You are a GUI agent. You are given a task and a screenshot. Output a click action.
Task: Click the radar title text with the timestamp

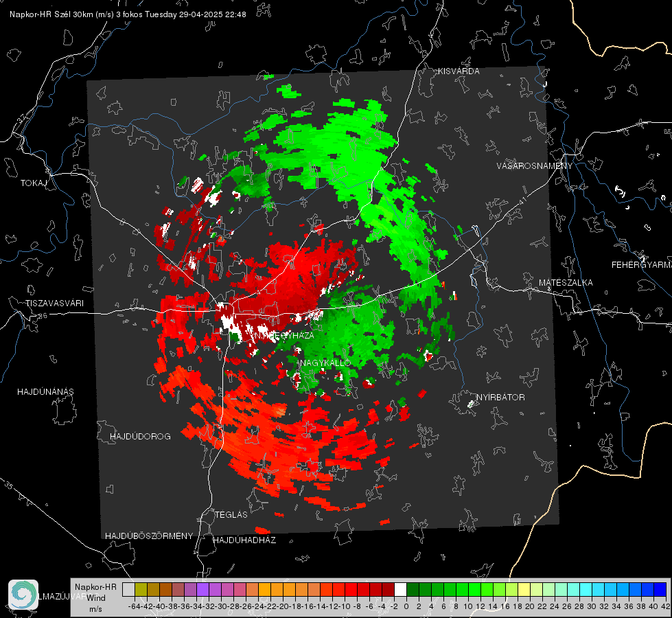click(x=128, y=14)
